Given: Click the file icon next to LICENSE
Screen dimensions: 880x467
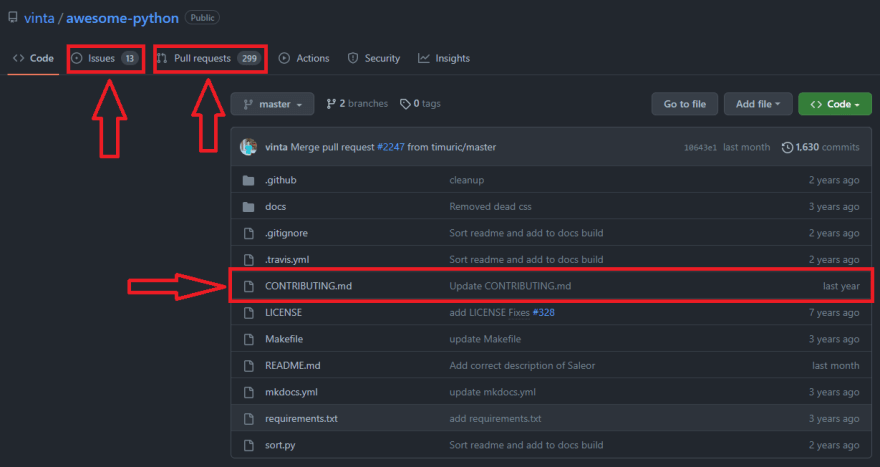Looking at the screenshot, I should (x=249, y=313).
